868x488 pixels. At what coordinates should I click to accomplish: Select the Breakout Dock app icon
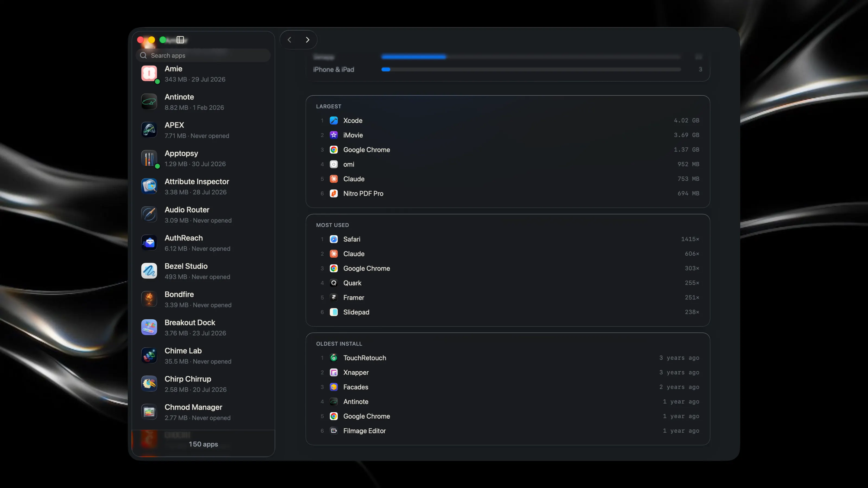149,327
